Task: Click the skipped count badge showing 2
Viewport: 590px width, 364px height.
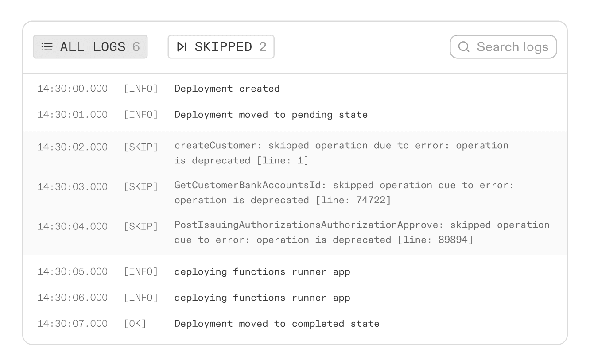Action: coord(264,47)
